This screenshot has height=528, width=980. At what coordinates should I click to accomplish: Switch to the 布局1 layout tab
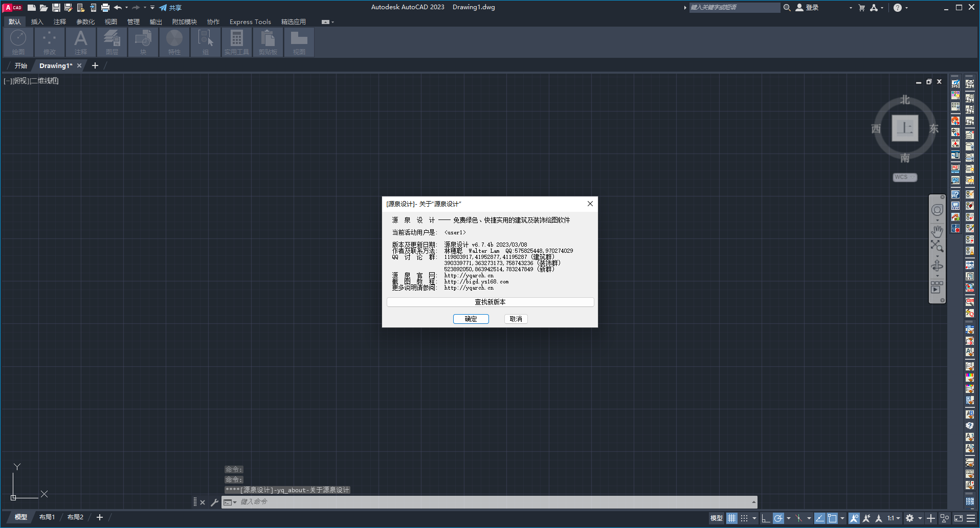47,517
